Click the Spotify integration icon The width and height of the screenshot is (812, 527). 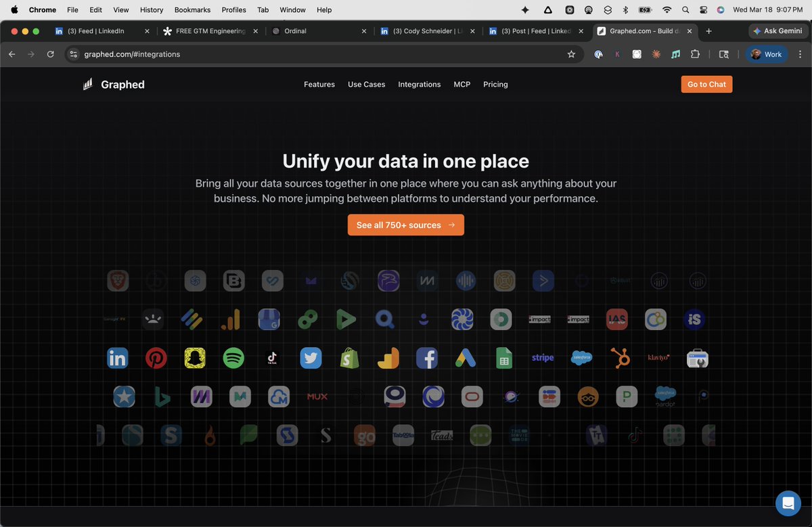click(233, 358)
